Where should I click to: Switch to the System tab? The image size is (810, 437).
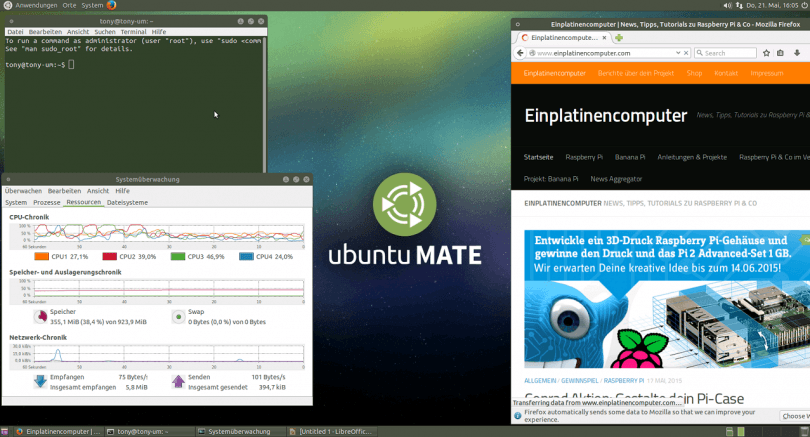click(16, 202)
